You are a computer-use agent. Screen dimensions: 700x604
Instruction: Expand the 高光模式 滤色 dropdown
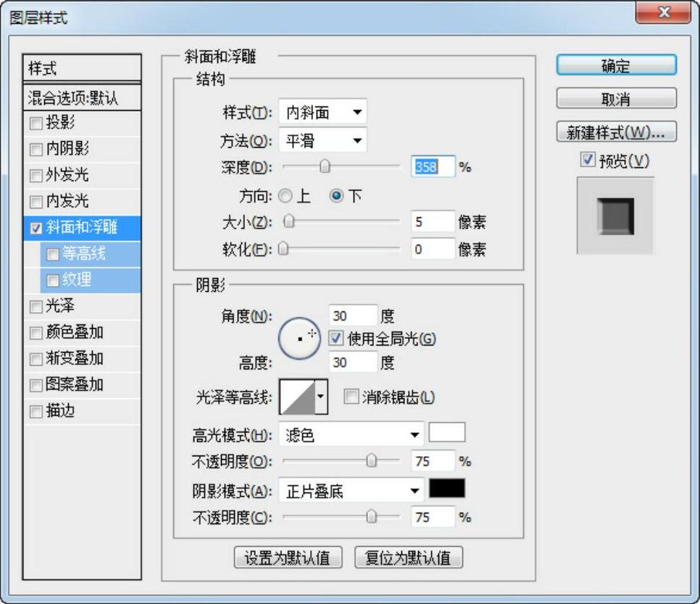pos(351,435)
